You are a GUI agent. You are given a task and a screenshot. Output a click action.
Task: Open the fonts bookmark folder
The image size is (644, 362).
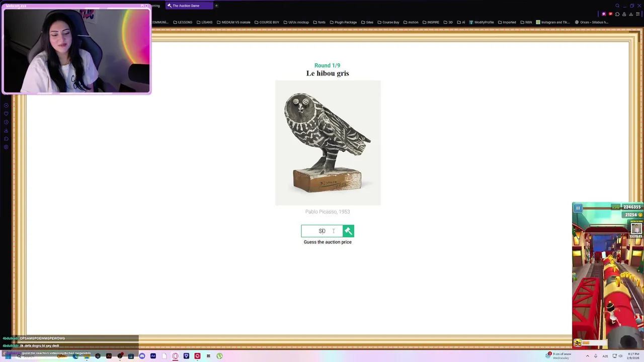pos(319,22)
